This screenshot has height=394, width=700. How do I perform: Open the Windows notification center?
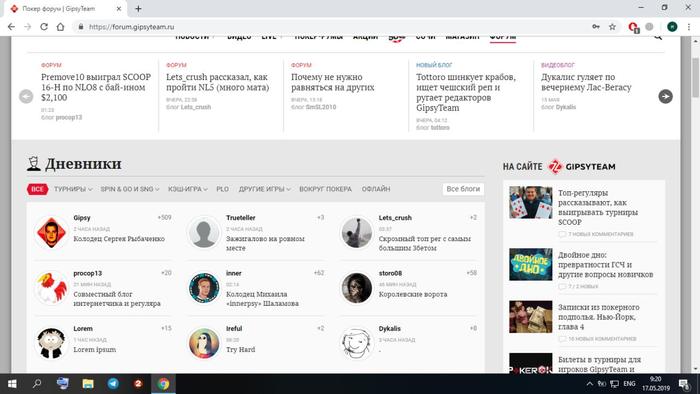coord(683,384)
